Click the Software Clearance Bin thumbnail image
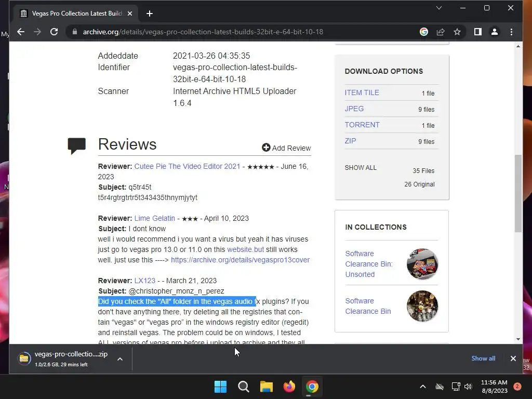Viewport: 532px width, 399px height. tap(422, 306)
